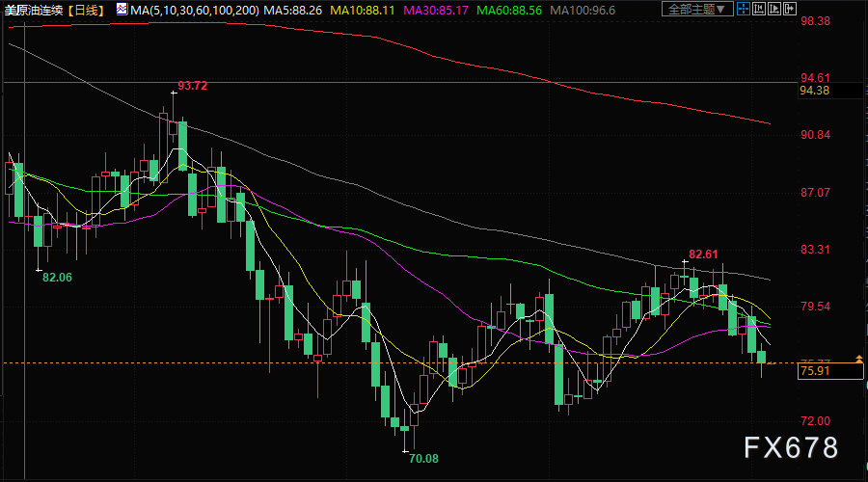Click the play-forward chart icon
This screenshot has height=482, width=868.
[774, 9]
